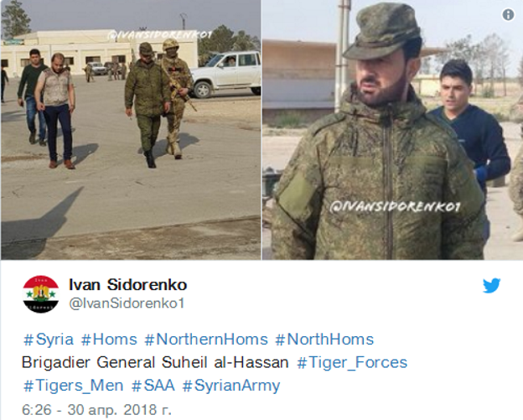Open the #NorthernHoms hashtag
Image resolution: width=523 pixels, height=420 pixels.
coord(206,340)
